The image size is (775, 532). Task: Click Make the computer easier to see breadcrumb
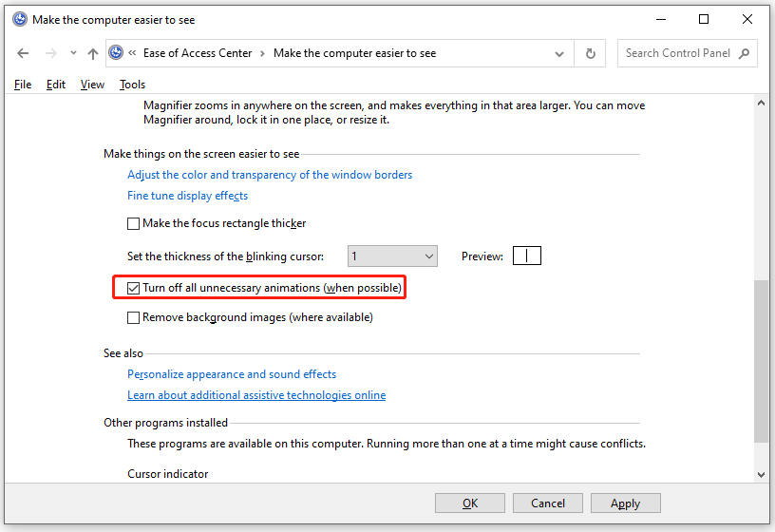(355, 53)
